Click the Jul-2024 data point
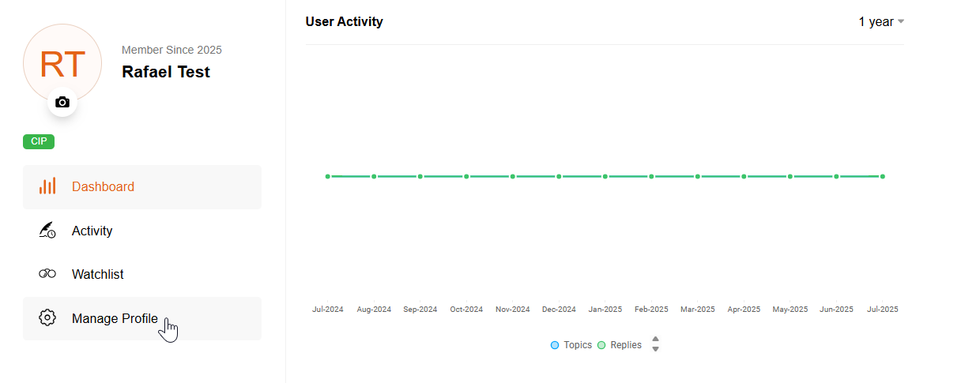Viewport: 980px width, 383px height. click(328, 176)
